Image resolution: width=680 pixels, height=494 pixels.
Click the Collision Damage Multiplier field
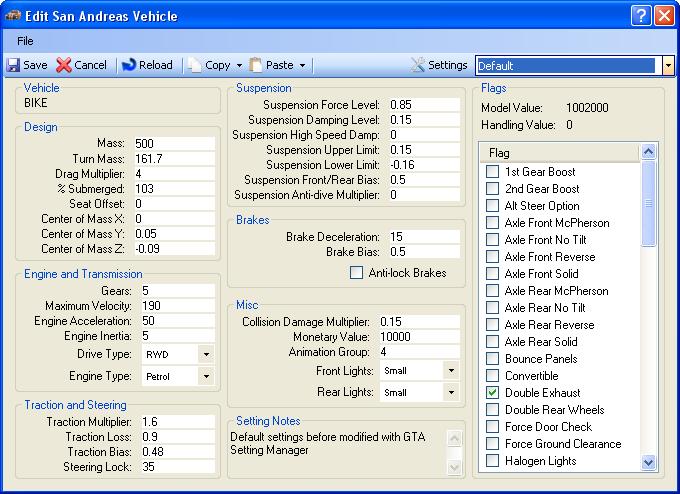419,322
